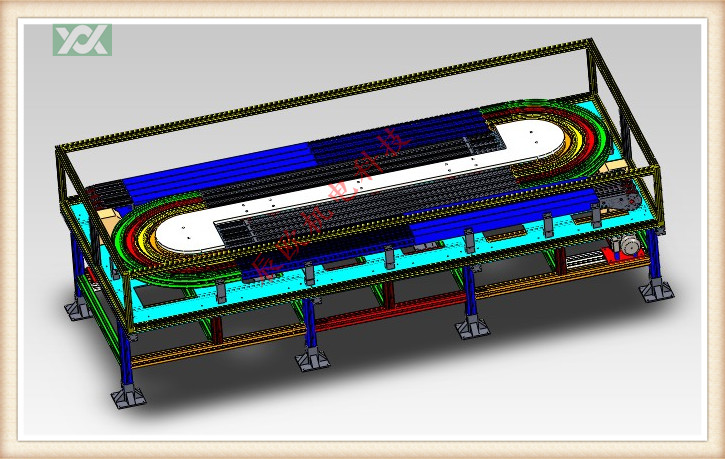
Task: Click the YCX logo in the corner
Action: tap(82, 40)
